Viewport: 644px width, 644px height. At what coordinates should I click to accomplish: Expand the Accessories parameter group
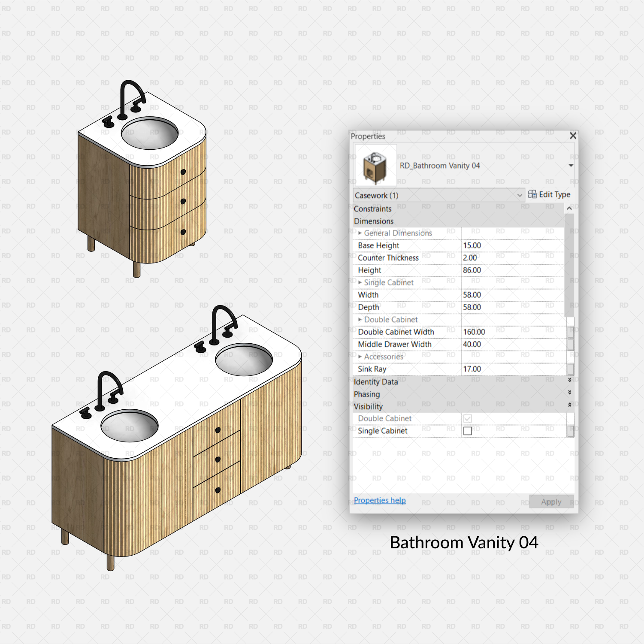(360, 357)
